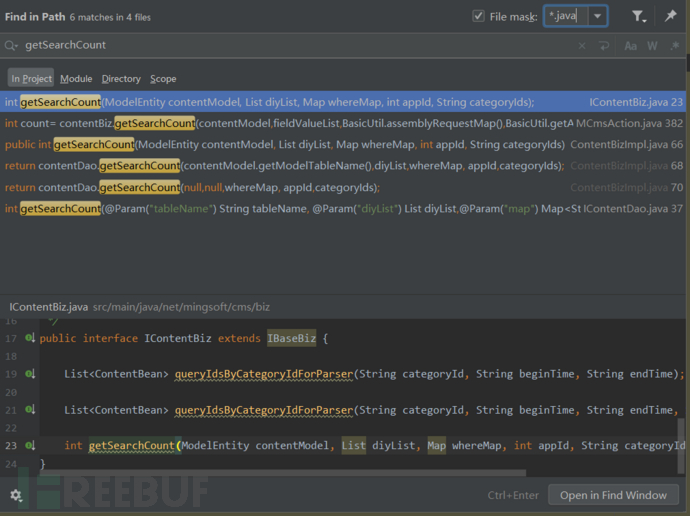Viewport: 690px width, 516px height.
Task: Uncheck the File mask checkbox
Action: 478,16
